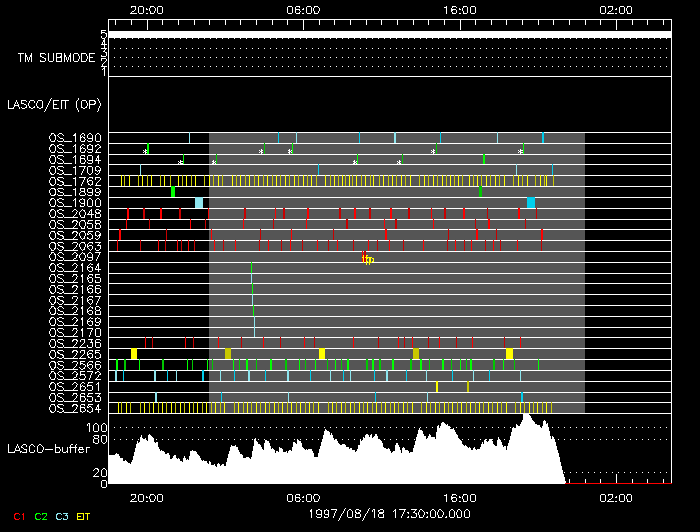Click the red marker in the OS_2097 row

coord(364,257)
